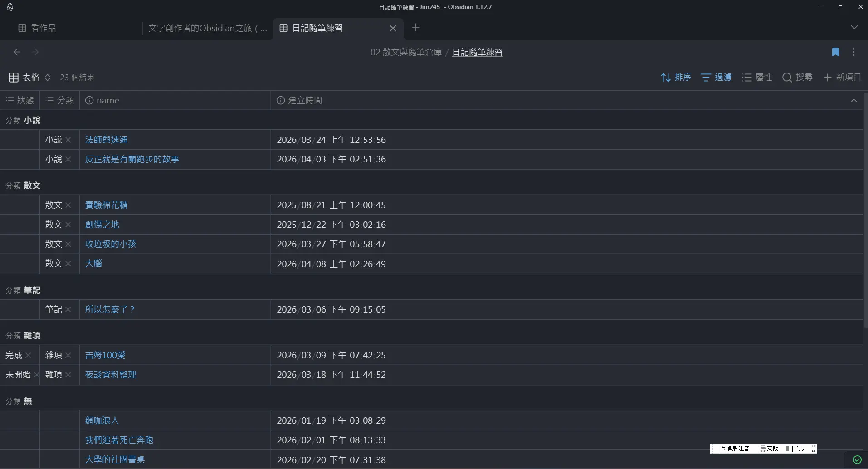The height and width of the screenshot is (469, 868).
Task: Switch to 文字創作者的Obsidian之旅 tab
Action: tap(207, 28)
